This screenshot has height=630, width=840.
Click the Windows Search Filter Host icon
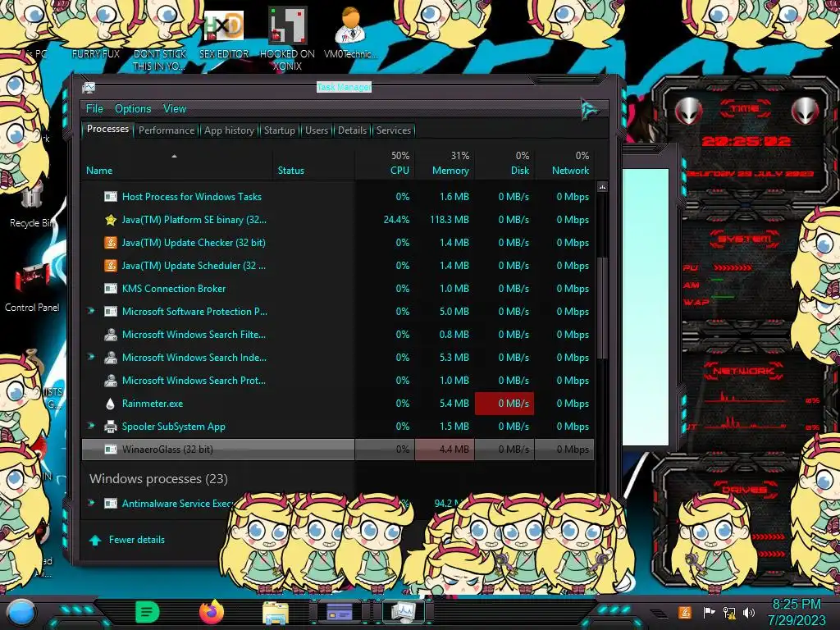pos(111,335)
